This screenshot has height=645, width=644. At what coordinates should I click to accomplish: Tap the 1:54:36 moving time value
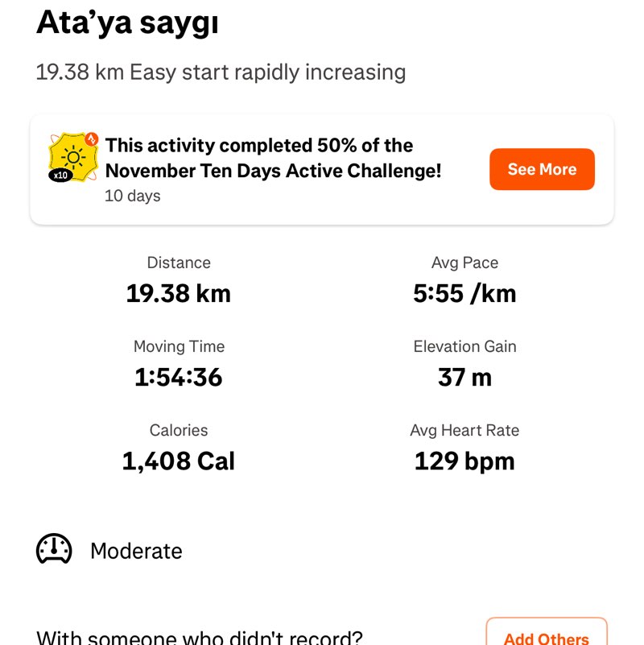[179, 377]
